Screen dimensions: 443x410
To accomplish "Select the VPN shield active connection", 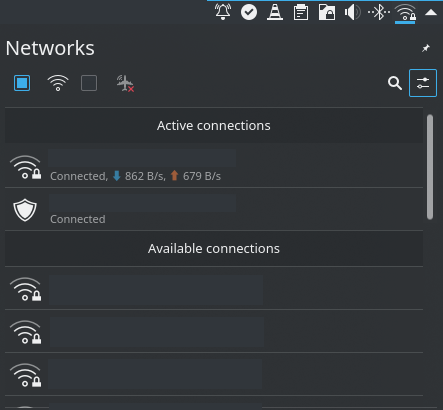I will click(214, 209).
